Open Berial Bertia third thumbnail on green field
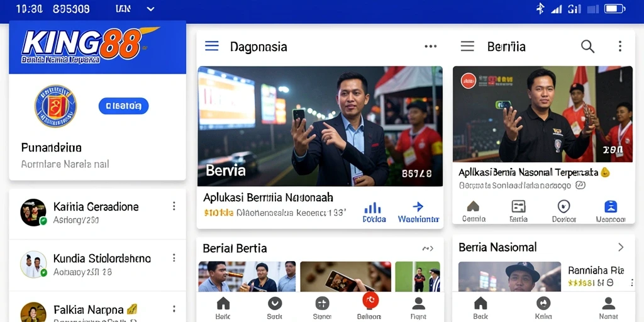This screenshot has width=644, height=322. [418, 277]
